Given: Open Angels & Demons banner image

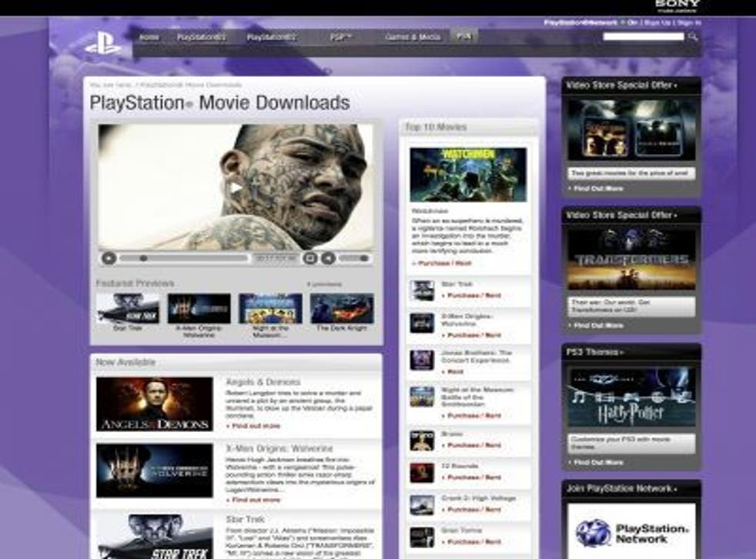Looking at the screenshot, I should tap(154, 404).
